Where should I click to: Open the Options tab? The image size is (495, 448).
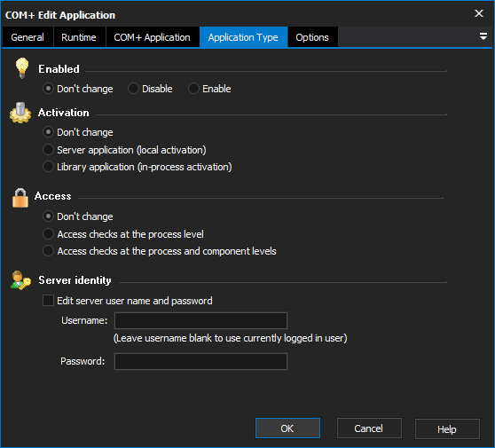coord(312,37)
